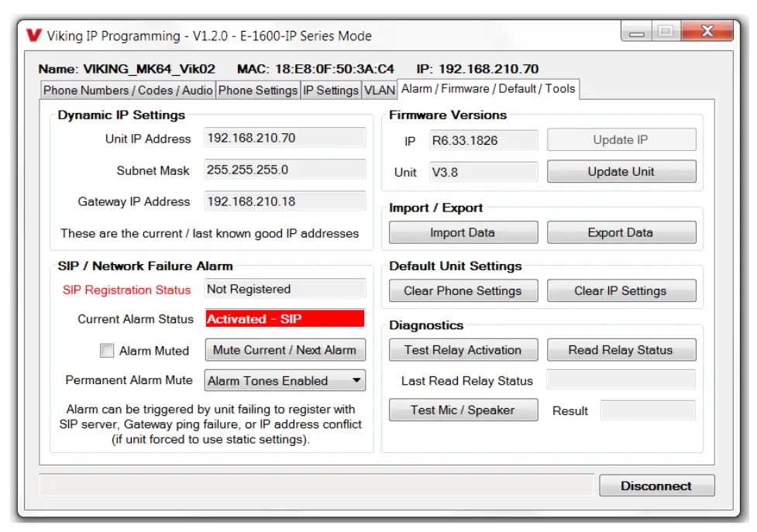Click Mute Current / Next Alarm button

285,350
